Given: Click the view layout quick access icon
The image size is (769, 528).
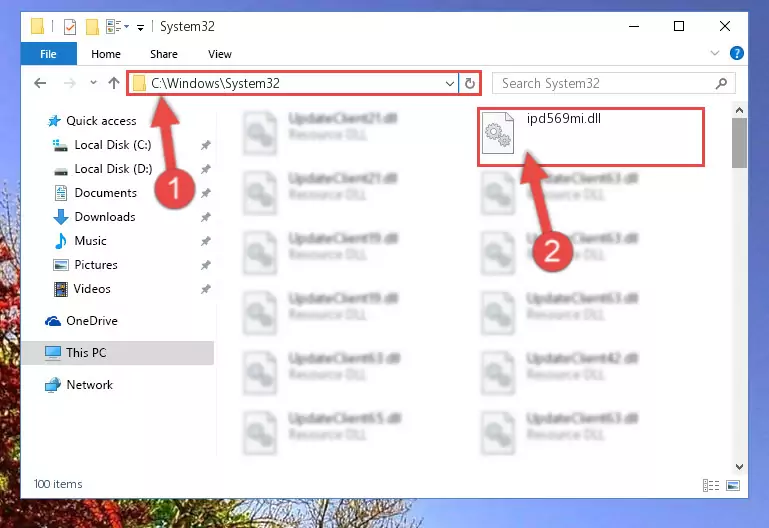Looking at the screenshot, I should tap(117, 26).
